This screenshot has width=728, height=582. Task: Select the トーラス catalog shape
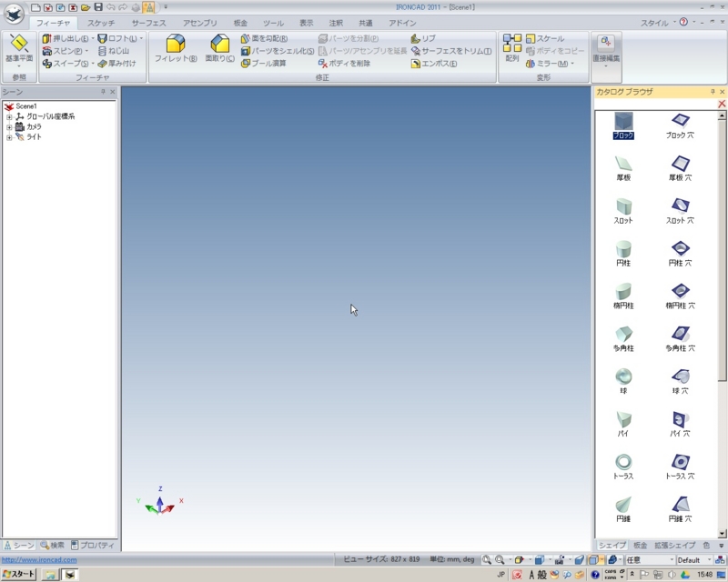[624, 464]
